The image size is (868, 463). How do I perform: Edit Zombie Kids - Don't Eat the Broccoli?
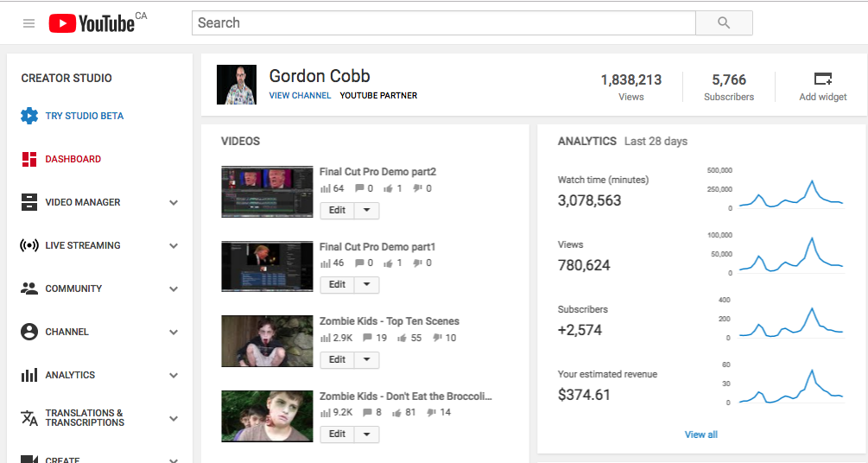pos(337,434)
